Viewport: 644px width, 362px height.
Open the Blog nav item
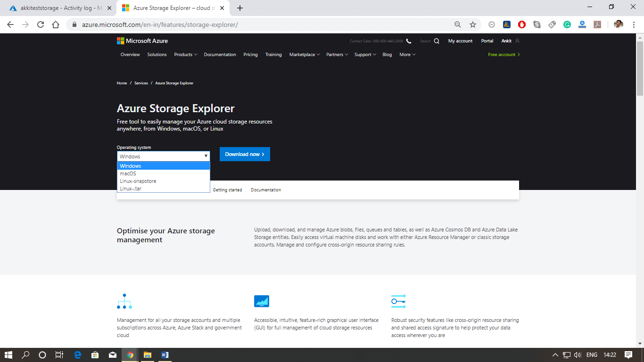(x=387, y=55)
